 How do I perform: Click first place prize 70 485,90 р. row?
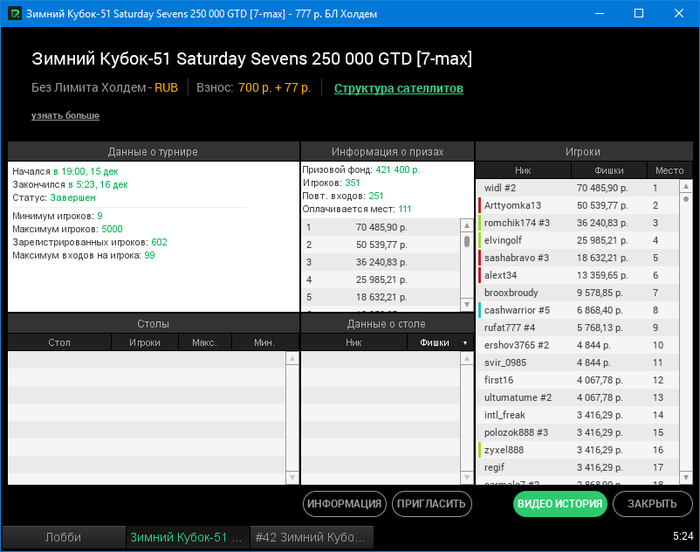[x=381, y=227]
